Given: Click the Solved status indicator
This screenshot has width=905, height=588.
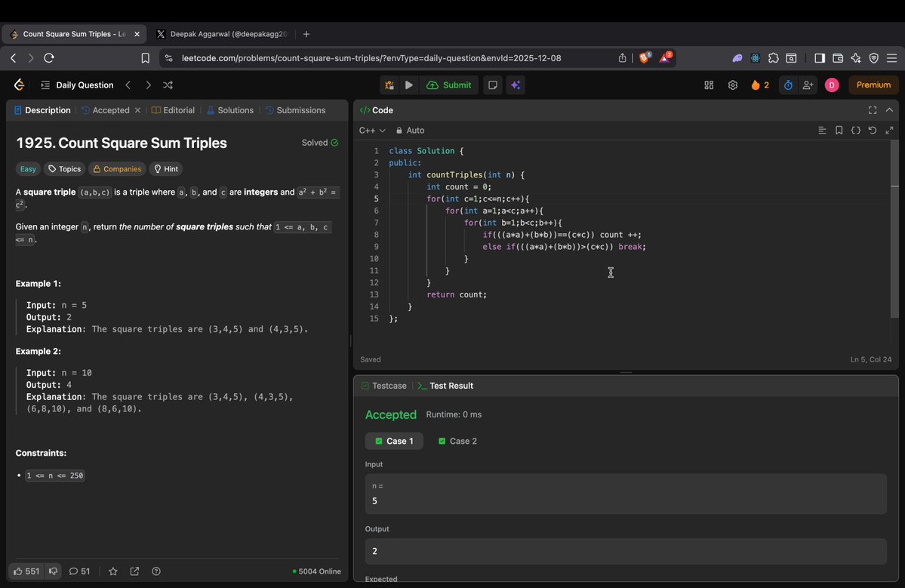Looking at the screenshot, I should (x=320, y=143).
